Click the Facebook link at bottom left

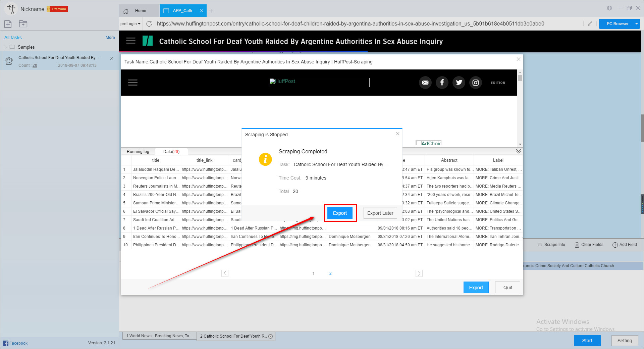[18, 343]
